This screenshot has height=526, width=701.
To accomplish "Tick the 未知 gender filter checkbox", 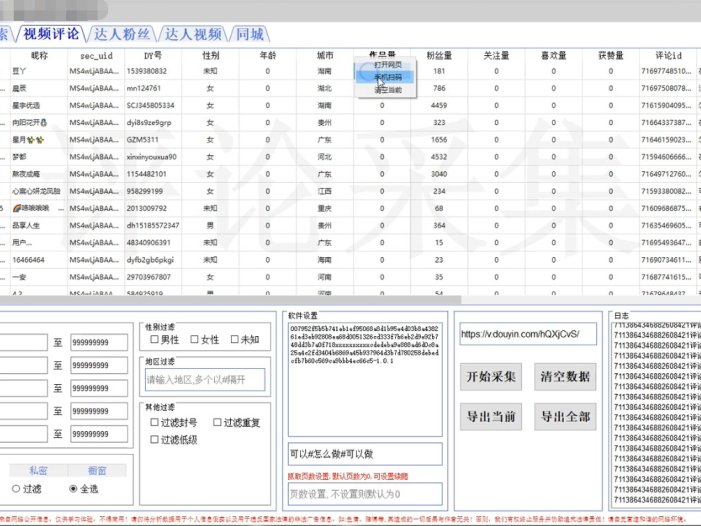I will 235,339.
